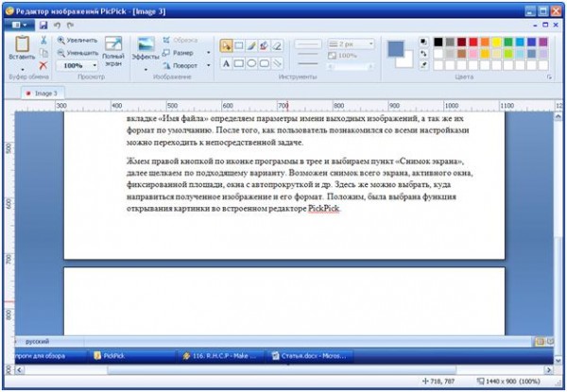Zoom out with Уменьшить
This screenshot has height=392, width=567.
[x=77, y=53]
